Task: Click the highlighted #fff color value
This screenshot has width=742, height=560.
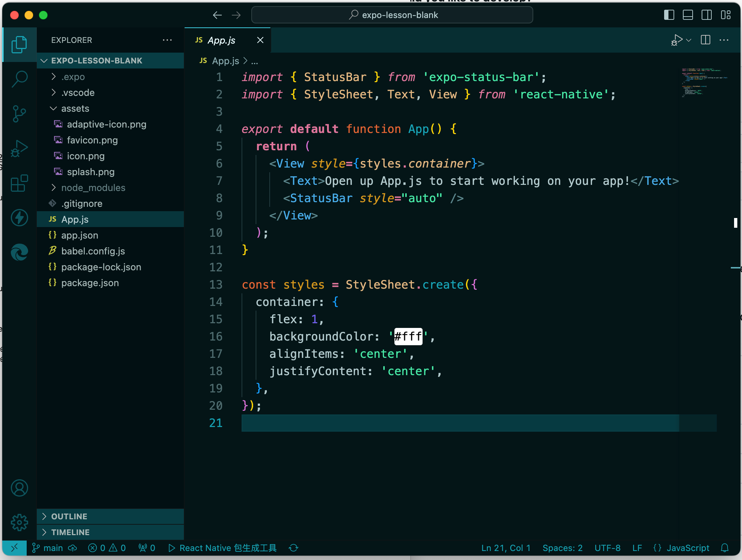Action: (408, 336)
